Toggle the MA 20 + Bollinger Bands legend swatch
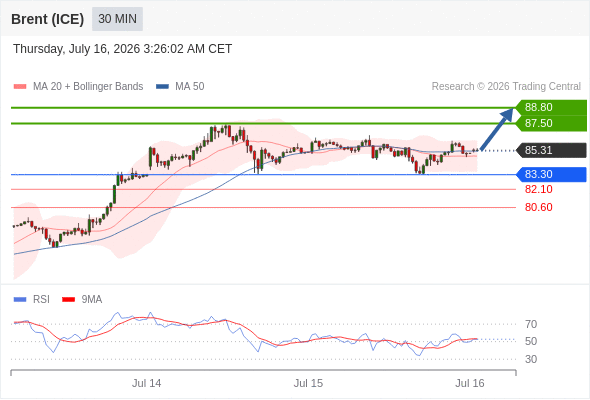 (x=20, y=87)
